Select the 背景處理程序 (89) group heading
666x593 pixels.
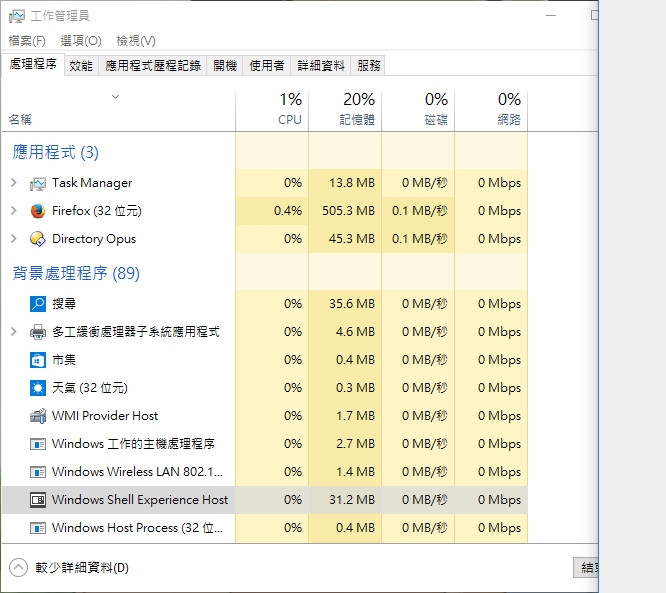tap(76, 273)
